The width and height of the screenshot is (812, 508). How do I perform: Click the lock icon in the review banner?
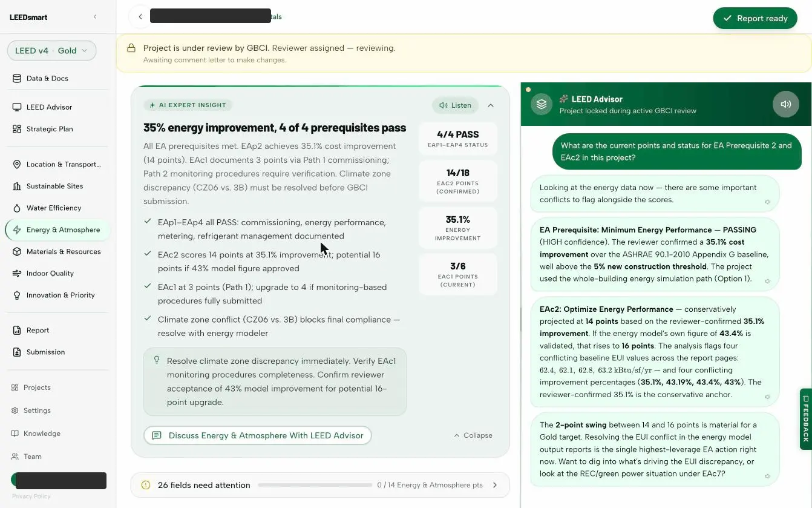pyautogui.click(x=131, y=48)
